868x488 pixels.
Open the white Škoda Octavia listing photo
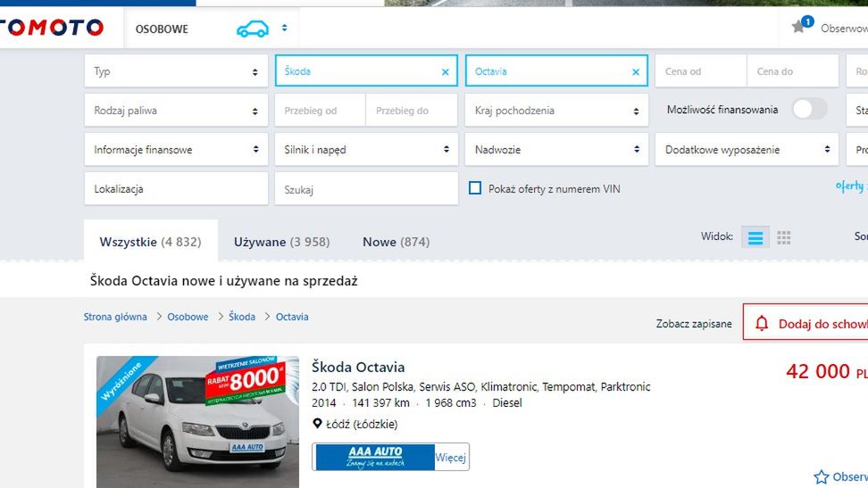point(197,422)
